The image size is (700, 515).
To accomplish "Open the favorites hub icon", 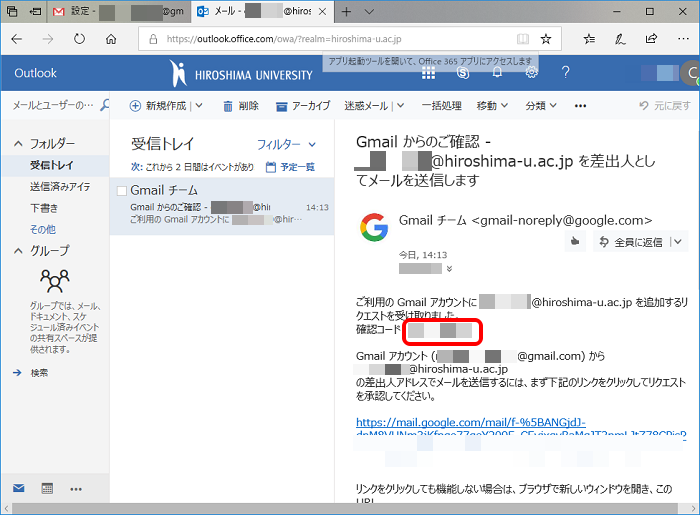I will (x=589, y=39).
